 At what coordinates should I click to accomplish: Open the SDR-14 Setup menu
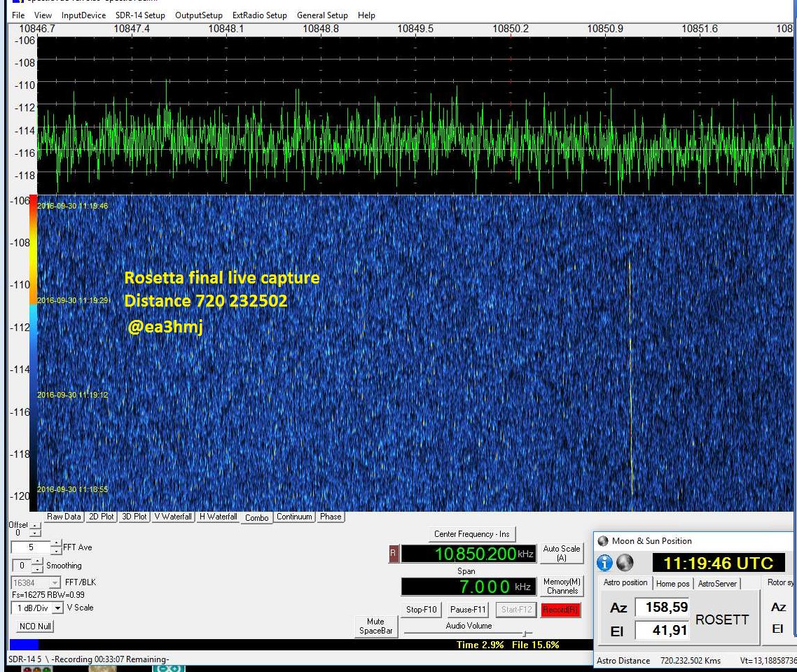(140, 15)
